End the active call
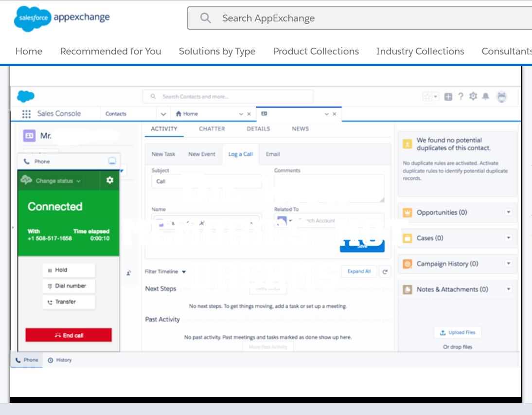 tap(69, 335)
